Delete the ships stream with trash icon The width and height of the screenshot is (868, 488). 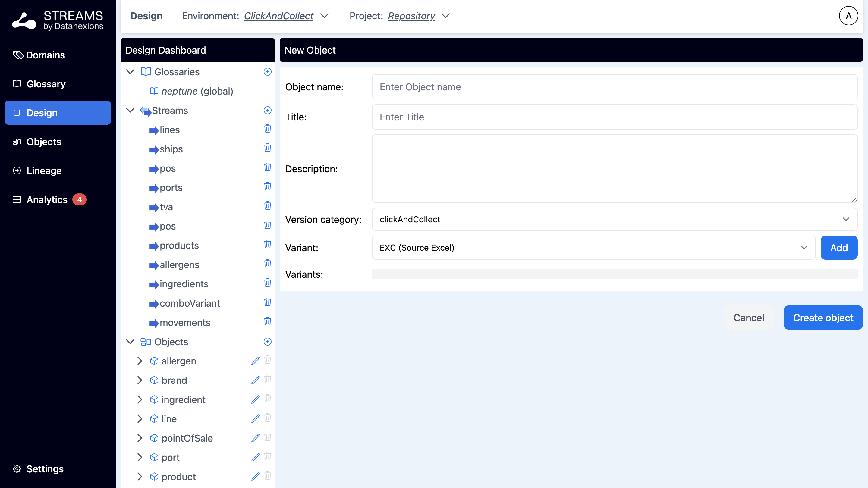click(x=267, y=148)
